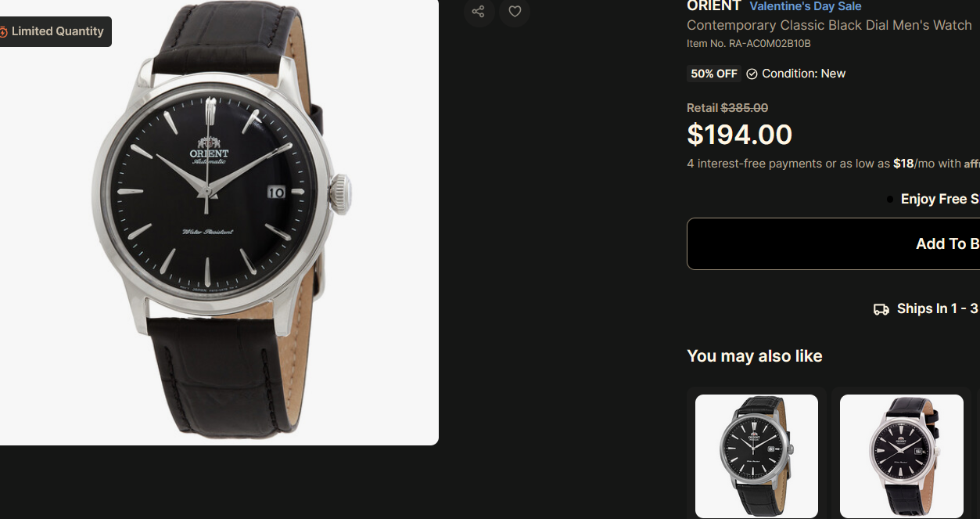Screen dimensions: 980x519
Task: Click the Ships In 1 - 3 text
Action: coord(937,308)
